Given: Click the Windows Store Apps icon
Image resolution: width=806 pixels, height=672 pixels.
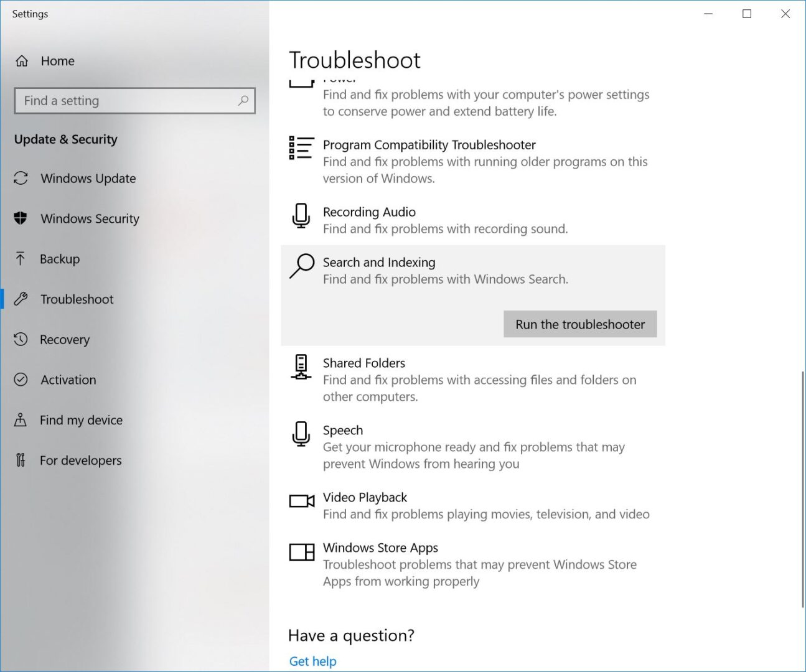Looking at the screenshot, I should coord(301,552).
